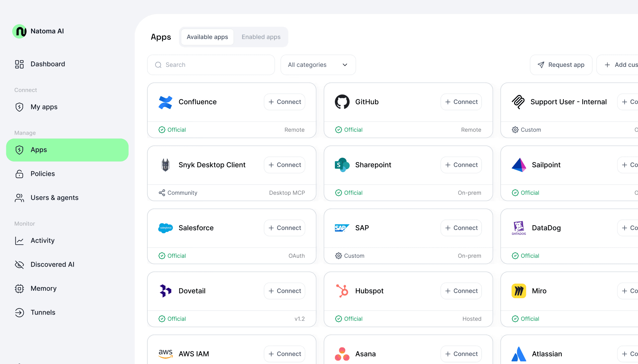Open the Memory page in sidebar
638x364 pixels.
(x=67, y=288)
